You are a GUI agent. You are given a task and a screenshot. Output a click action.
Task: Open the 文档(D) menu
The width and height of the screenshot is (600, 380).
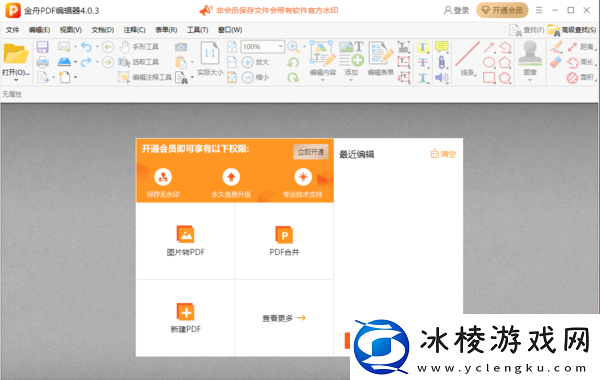[x=103, y=30]
